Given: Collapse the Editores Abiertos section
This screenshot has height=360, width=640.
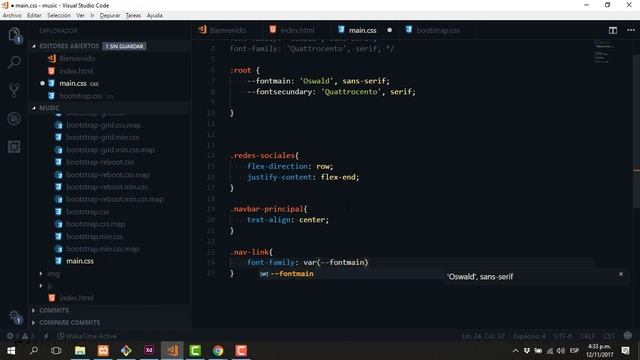Looking at the screenshot, I should [34, 46].
